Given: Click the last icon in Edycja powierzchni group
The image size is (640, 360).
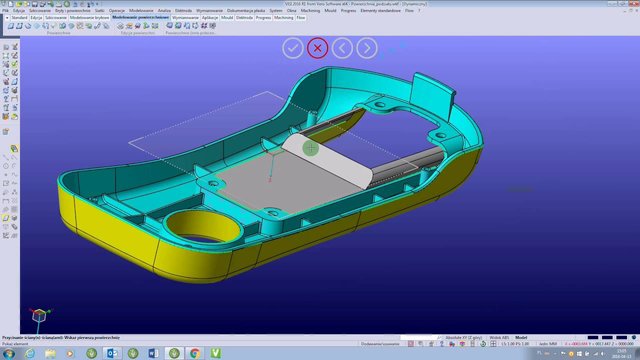Looking at the screenshot, I should [155, 26].
